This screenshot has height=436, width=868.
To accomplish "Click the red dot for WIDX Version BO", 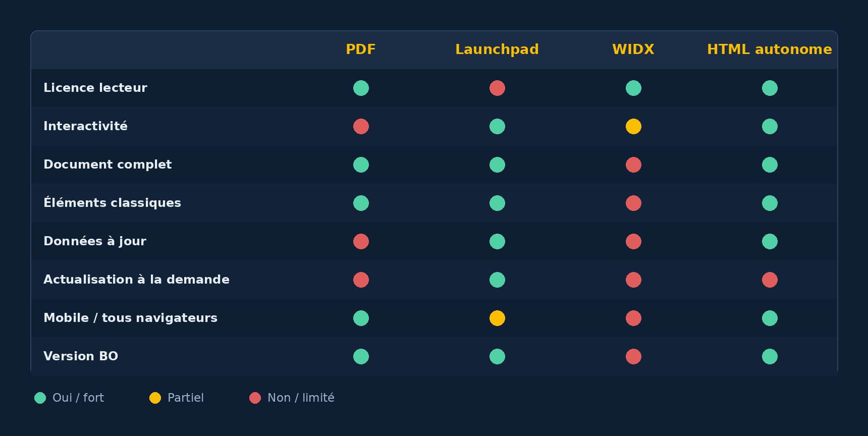I will pos(633,357).
